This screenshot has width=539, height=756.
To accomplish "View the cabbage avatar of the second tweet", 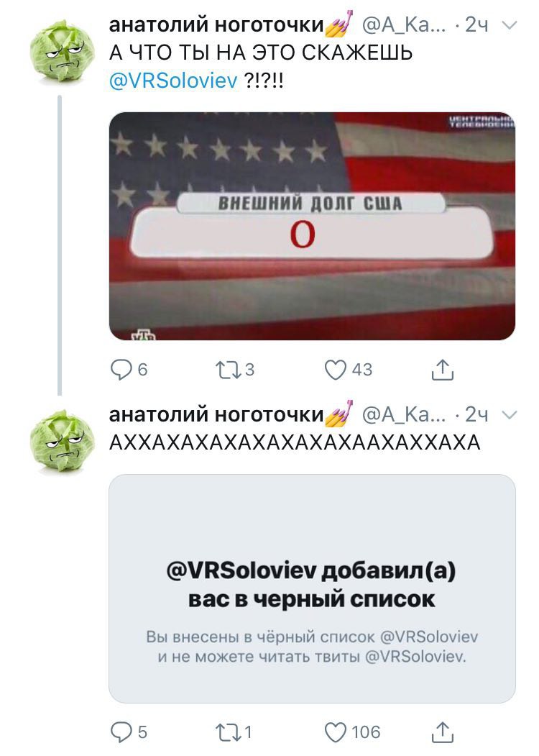I will point(62,441).
